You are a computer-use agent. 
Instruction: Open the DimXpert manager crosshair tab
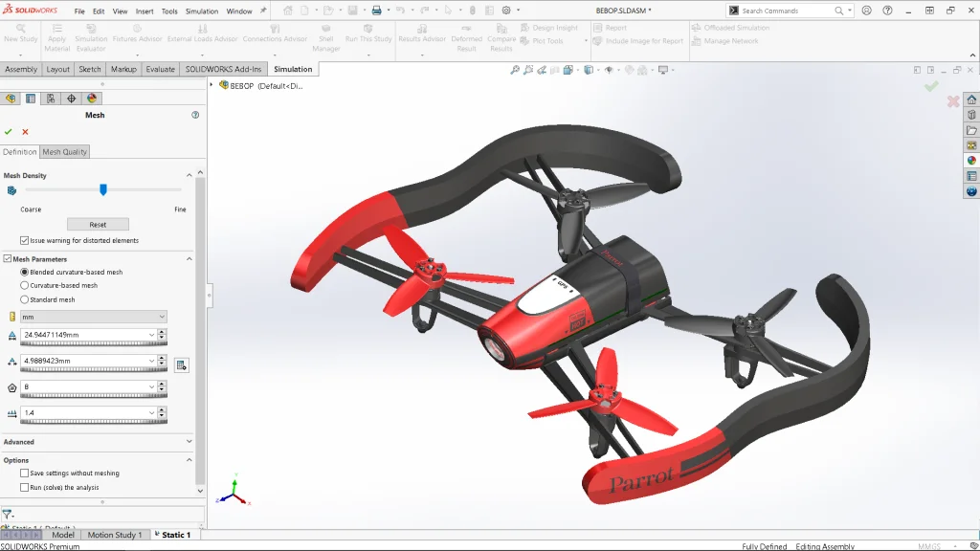[x=71, y=99]
